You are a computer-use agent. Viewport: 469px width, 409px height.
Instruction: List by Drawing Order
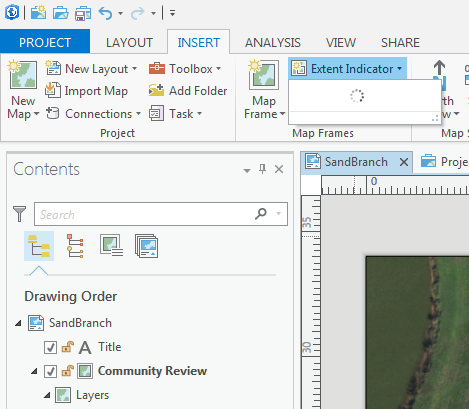[x=39, y=246]
